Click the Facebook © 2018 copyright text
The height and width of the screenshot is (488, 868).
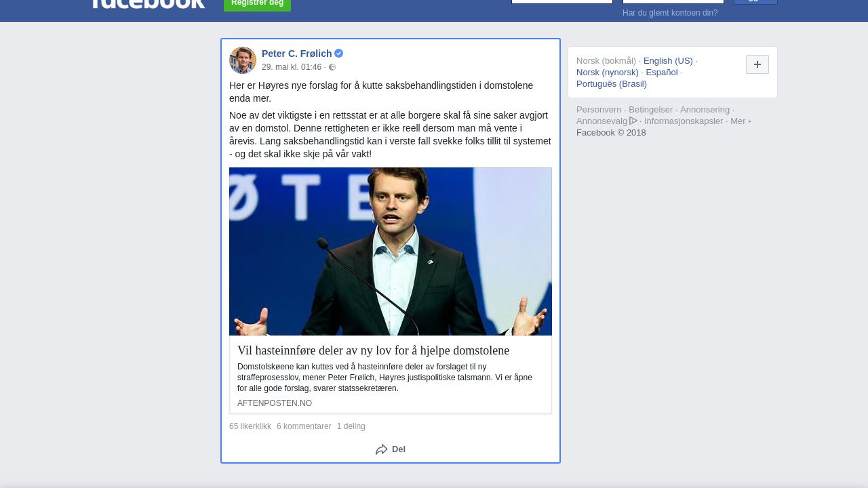pos(611,133)
